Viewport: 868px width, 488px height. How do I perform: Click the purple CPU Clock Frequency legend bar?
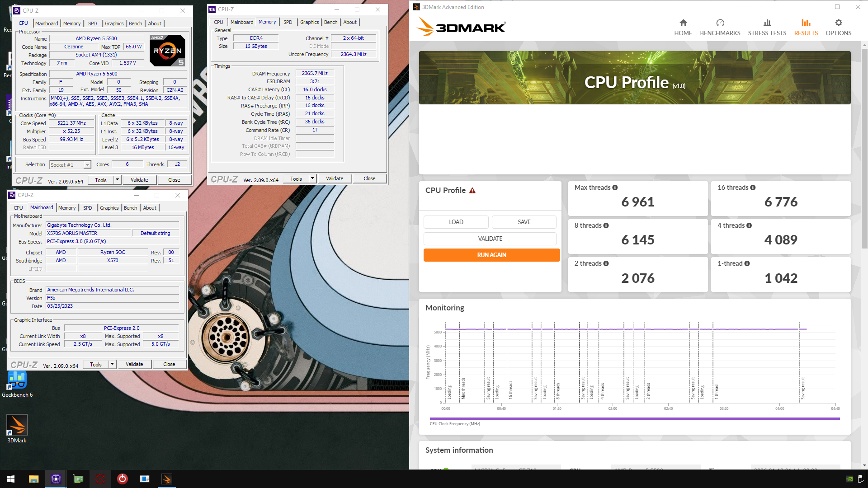635,418
